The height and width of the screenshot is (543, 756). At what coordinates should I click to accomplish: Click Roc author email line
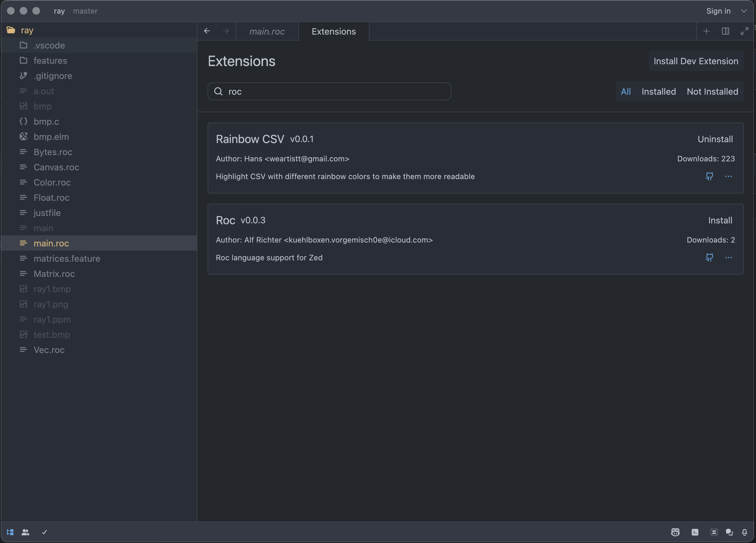coord(324,240)
